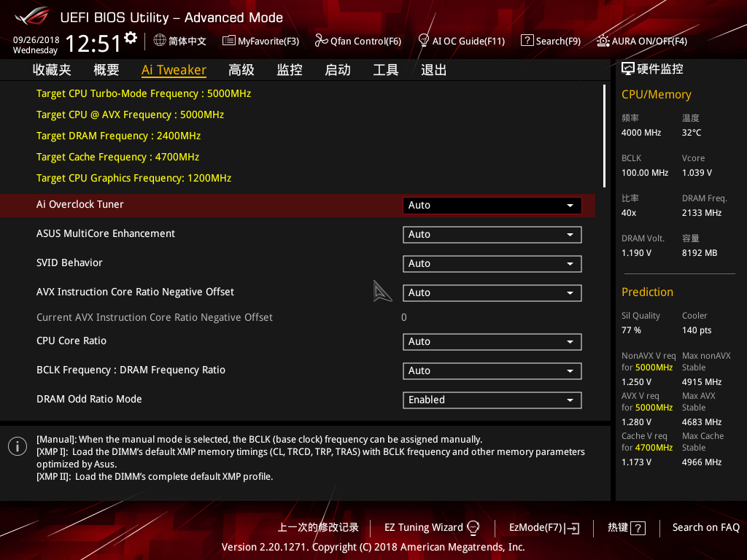Image resolution: width=747 pixels, height=560 pixels.
Task: Expand AVX Instruction Core Ratio Negative Offset dropdown
Action: point(492,292)
